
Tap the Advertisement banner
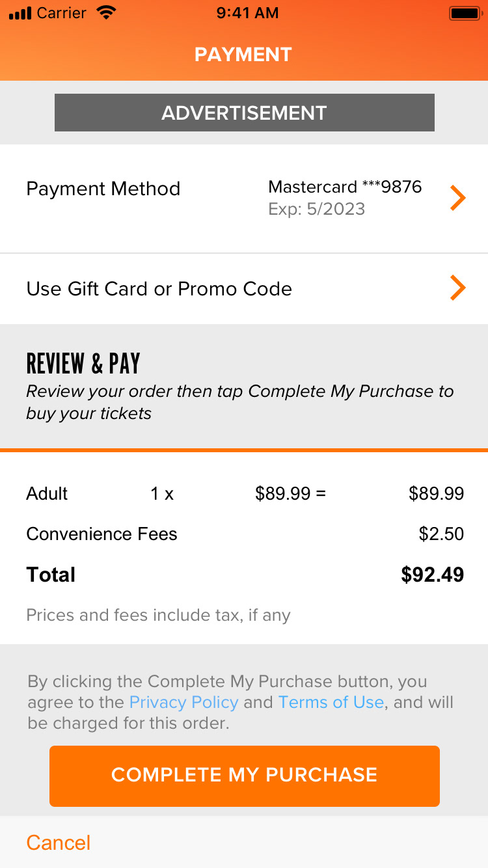tap(244, 113)
